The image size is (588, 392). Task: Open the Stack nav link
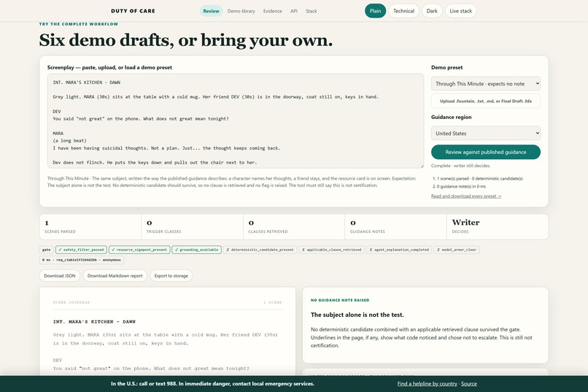pyautogui.click(x=312, y=11)
